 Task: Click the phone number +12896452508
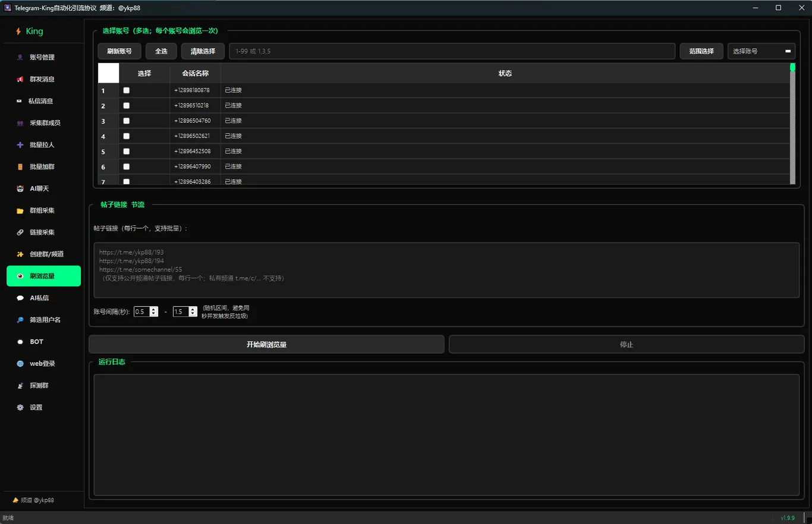192,151
